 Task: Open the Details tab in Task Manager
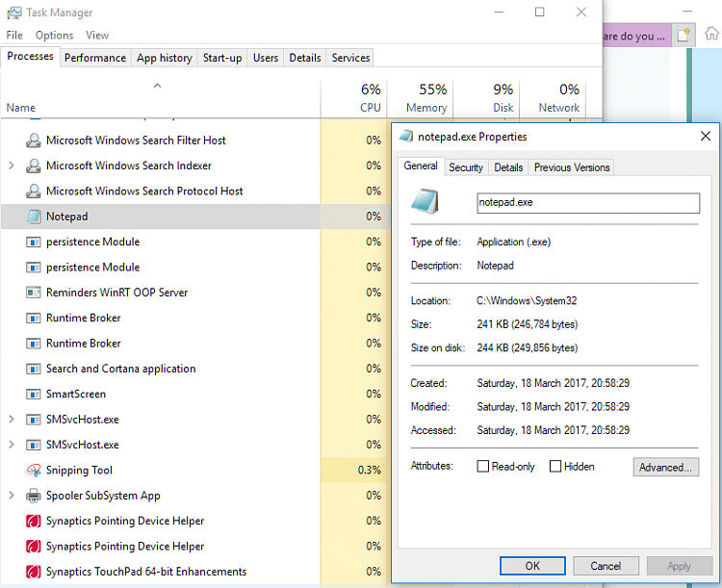(x=305, y=58)
